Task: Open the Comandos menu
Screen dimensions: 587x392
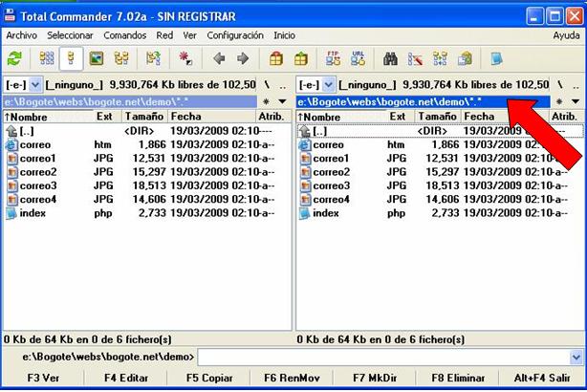Action: click(x=124, y=35)
